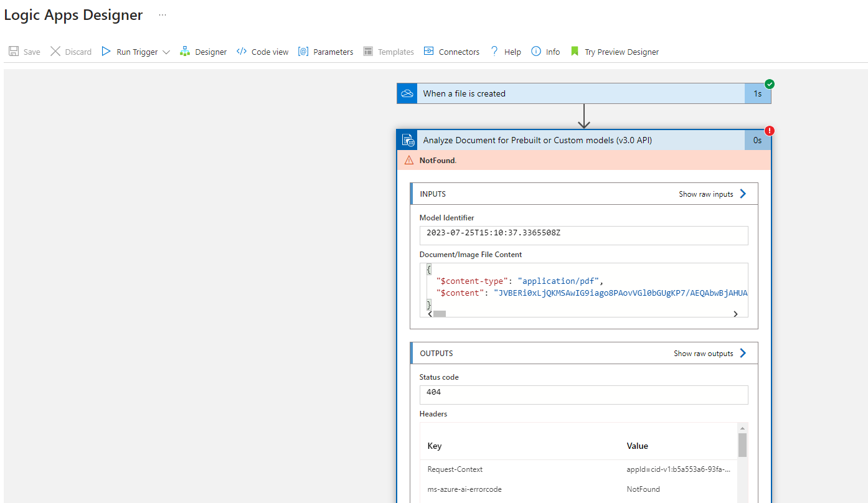This screenshot has width=868, height=503.
Task: Click the Run Trigger play icon
Action: pos(106,52)
